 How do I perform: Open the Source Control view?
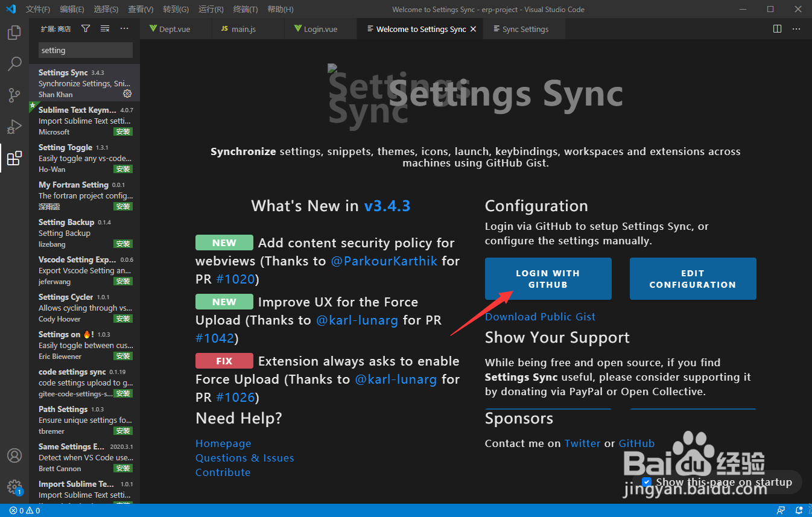coord(14,95)
